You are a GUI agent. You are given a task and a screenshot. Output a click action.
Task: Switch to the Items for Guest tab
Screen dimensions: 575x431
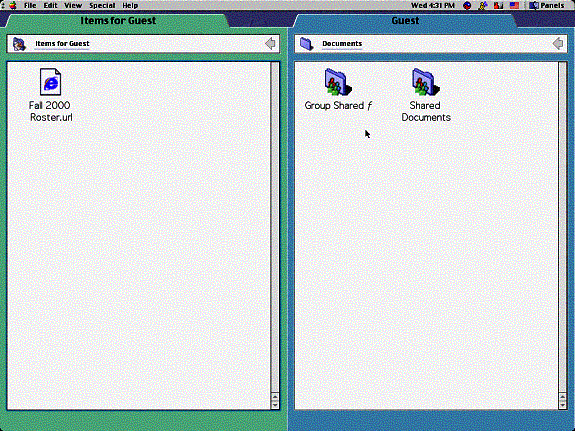[x=118, y=20]
